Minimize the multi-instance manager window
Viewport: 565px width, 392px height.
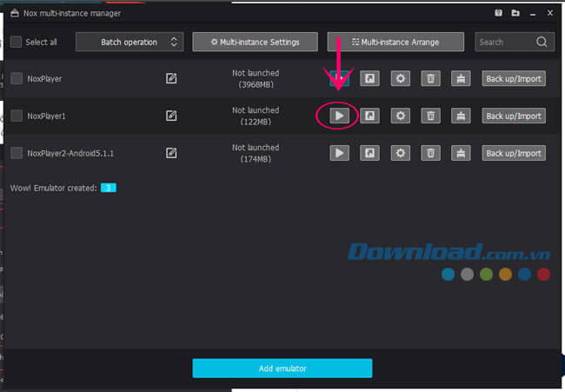tap(533, 14)
